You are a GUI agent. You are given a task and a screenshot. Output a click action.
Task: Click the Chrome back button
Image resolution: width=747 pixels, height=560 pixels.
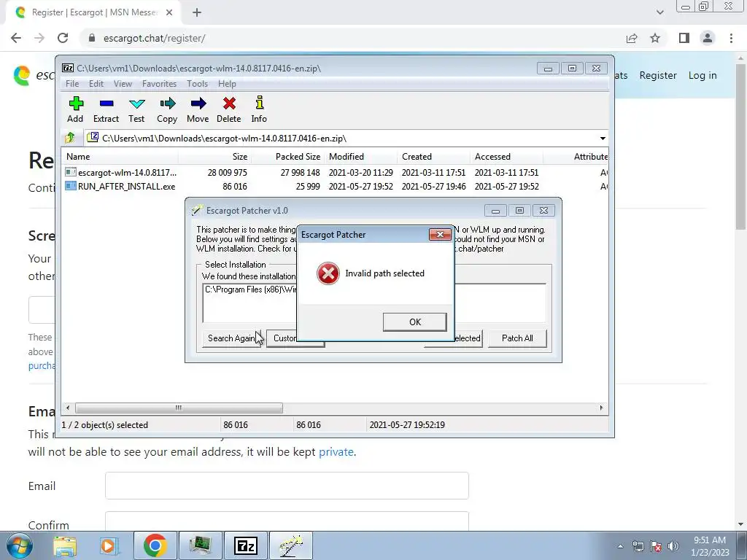click(x=16, y=38)
